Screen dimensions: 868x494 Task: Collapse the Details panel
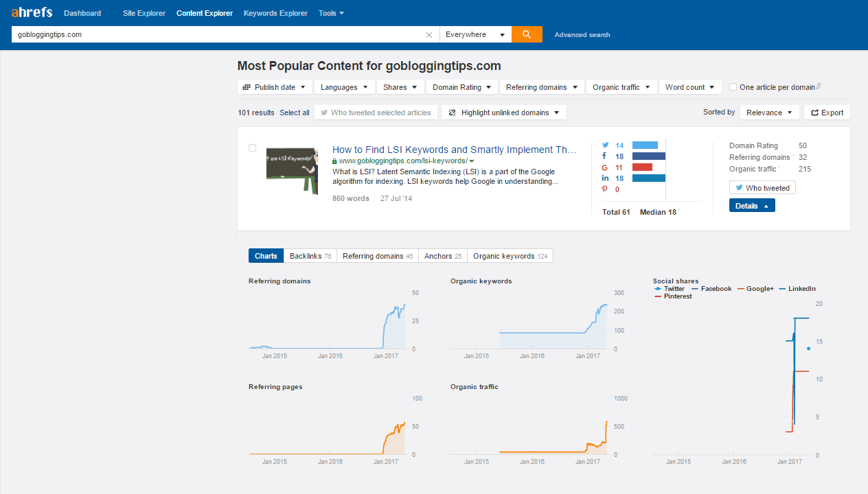[x=752, y=206]
